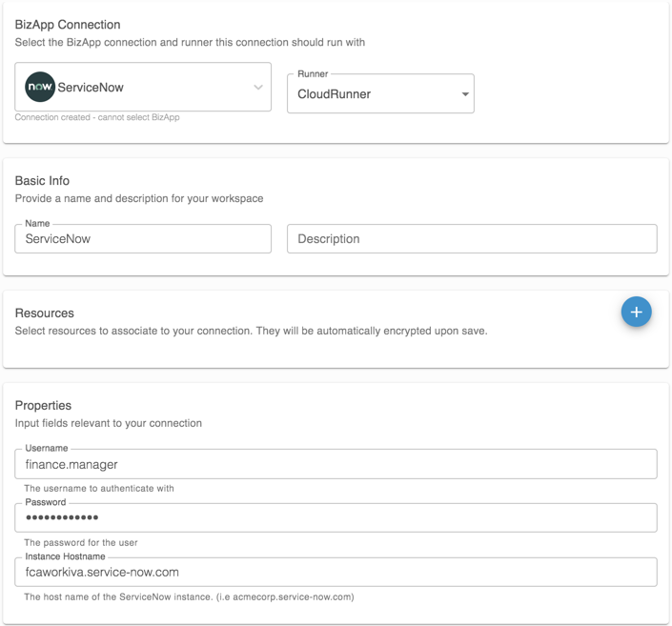Click the 'BizApp Connection' heading

[68, 25]
